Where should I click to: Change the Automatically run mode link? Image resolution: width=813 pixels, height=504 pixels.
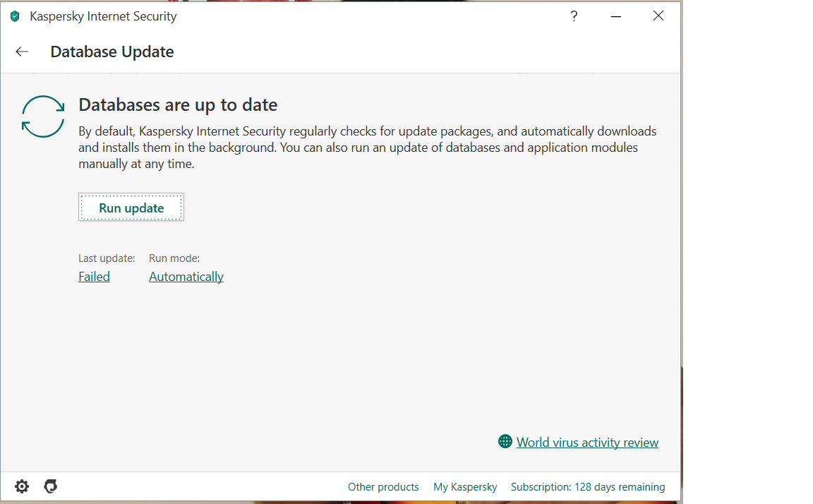tap(186, 277)
